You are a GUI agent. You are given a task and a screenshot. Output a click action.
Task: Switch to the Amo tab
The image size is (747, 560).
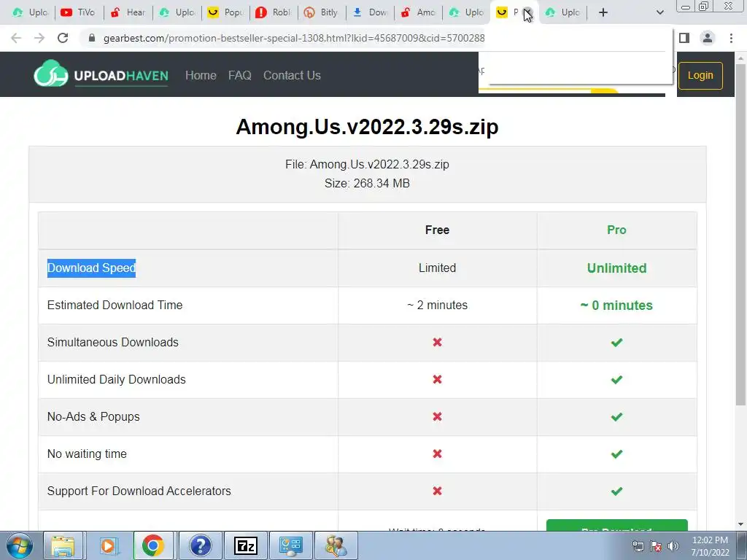(x=419, y=12)
